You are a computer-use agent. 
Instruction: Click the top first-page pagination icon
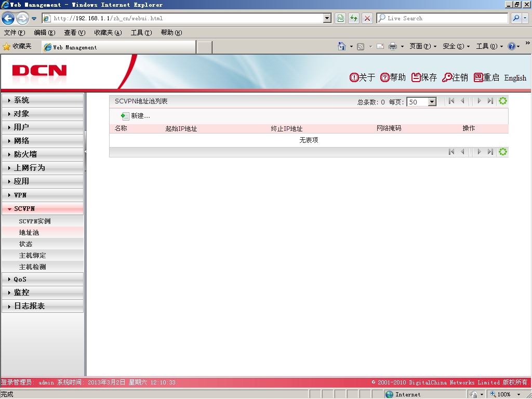point(451,101)
